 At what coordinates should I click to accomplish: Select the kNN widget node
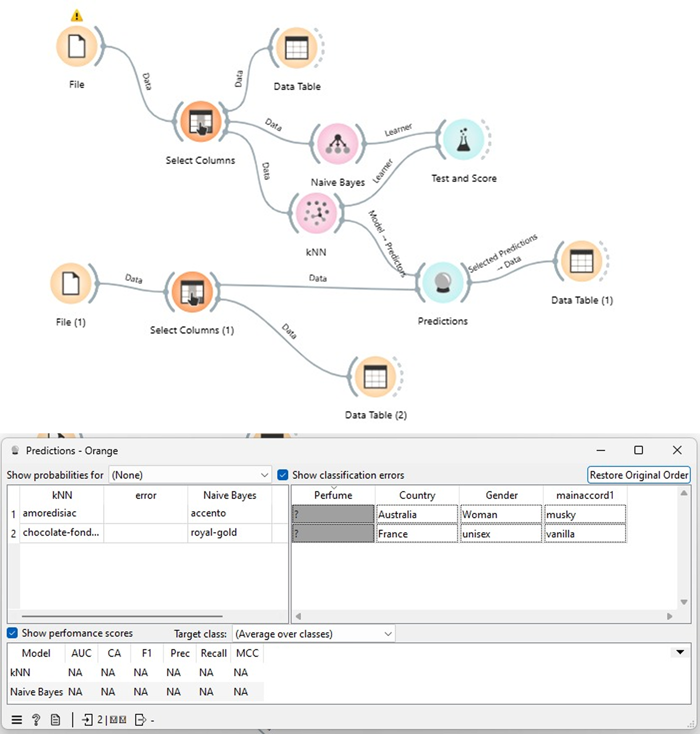[x=316, y=213]
